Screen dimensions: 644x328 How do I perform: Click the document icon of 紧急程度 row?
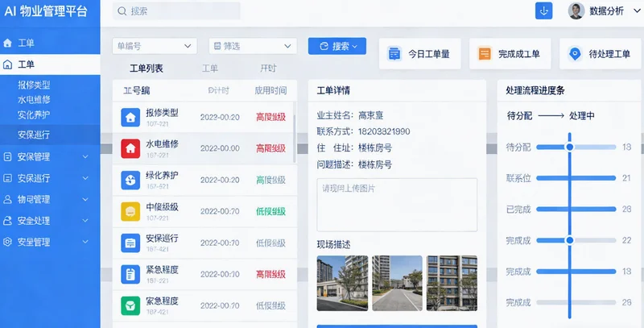[130, 274]
